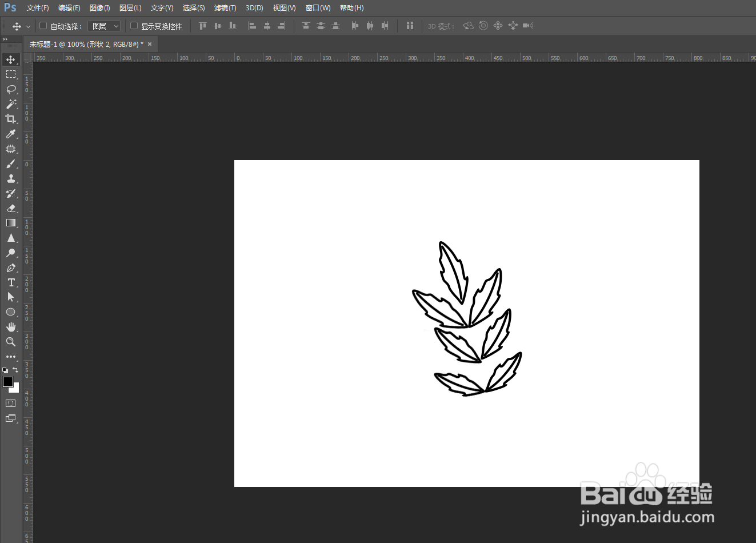The width and height of the screenshot is (756, 543).
Task: Open the 图层 auto-select dropdown
Action: pyautogui.click(x=105, y=26)
